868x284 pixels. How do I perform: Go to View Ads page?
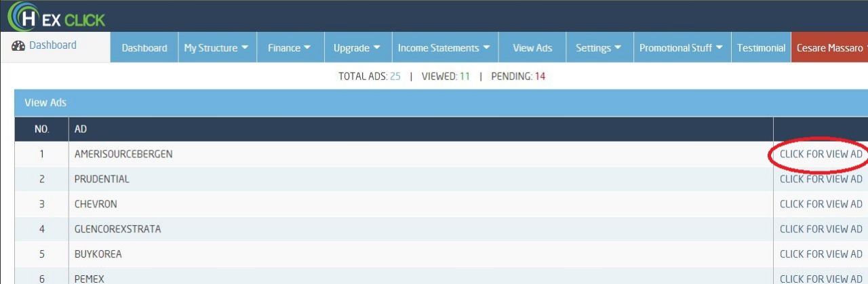532,48
